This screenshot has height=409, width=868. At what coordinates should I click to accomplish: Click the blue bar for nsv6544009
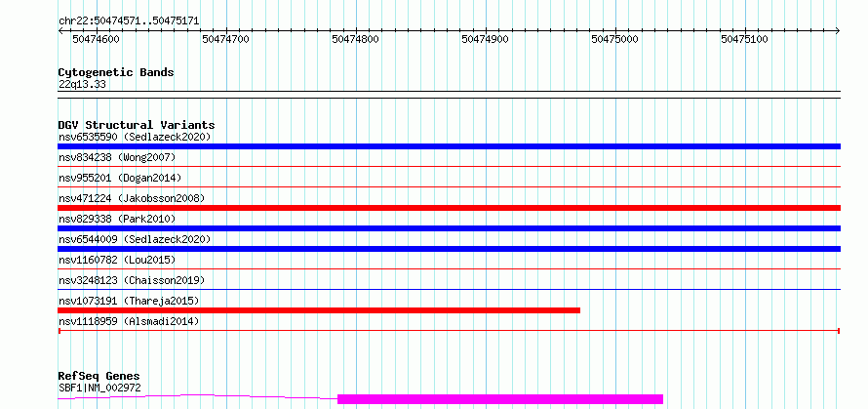coord(449,249)
